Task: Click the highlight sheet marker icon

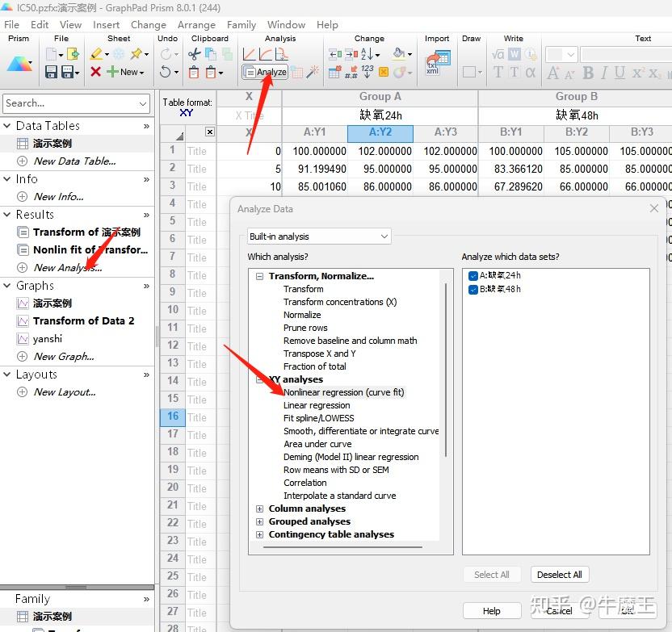Action: pyautogui.click(x=96, y=54)
